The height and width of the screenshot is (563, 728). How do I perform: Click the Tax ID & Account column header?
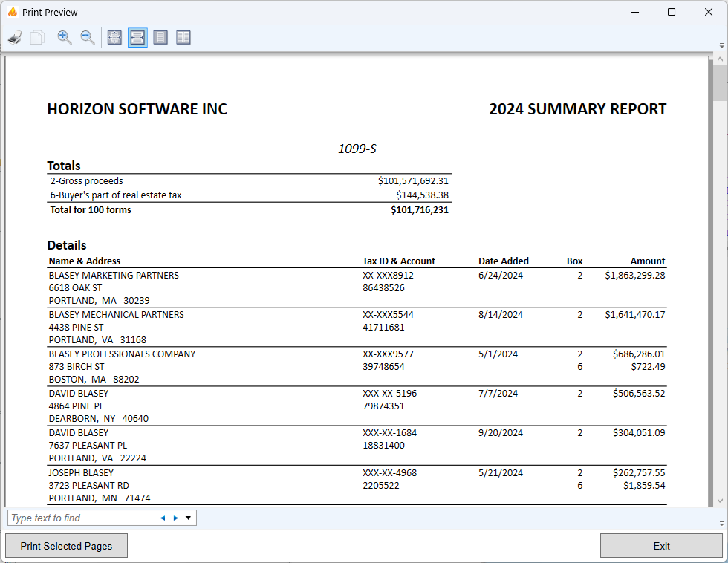tap(399, 261)
